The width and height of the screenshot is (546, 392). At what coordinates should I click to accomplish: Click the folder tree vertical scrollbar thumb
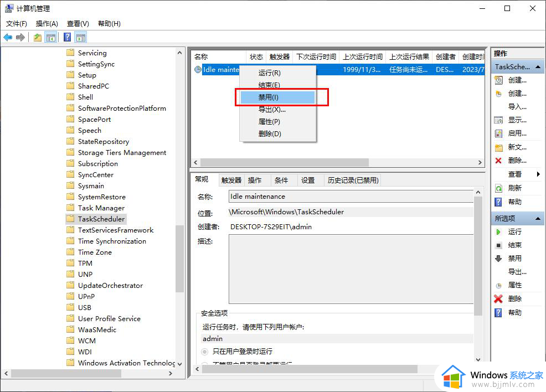tap(179, 259)
